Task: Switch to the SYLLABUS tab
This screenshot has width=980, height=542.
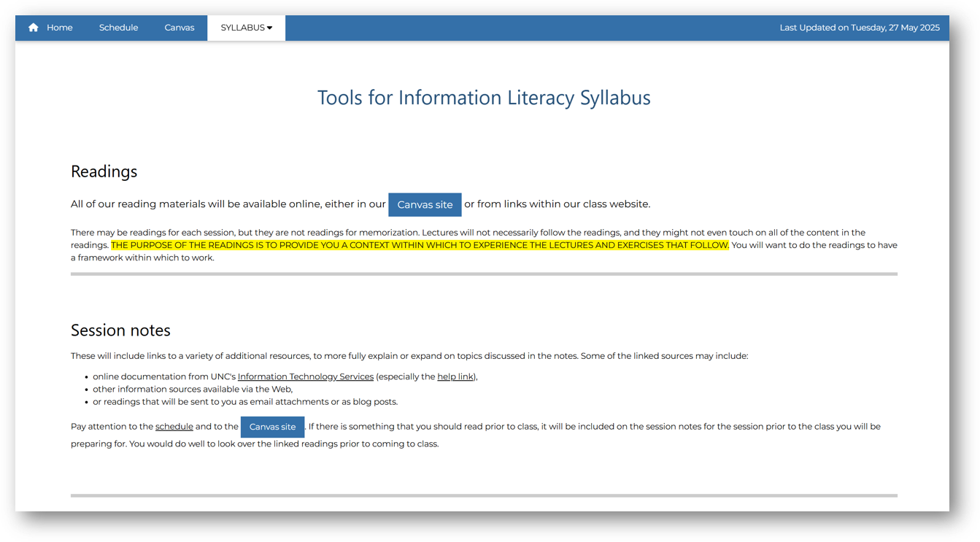Action: click(241, 27)
